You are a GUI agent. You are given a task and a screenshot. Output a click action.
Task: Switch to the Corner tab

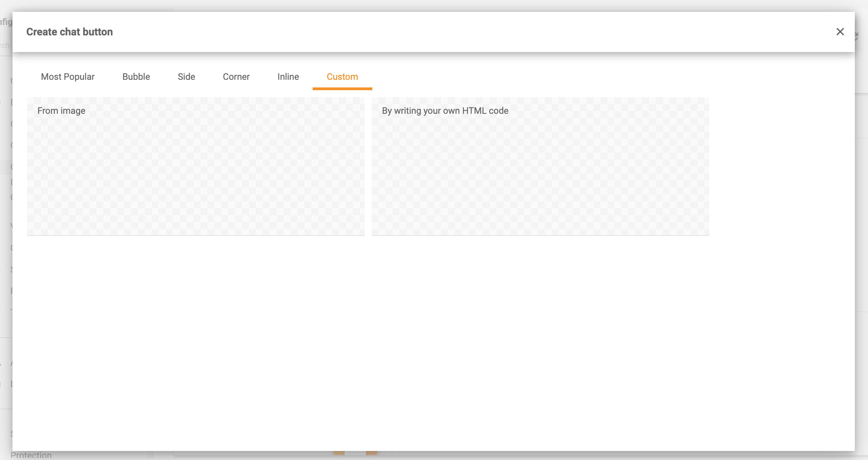pos(236,77)
